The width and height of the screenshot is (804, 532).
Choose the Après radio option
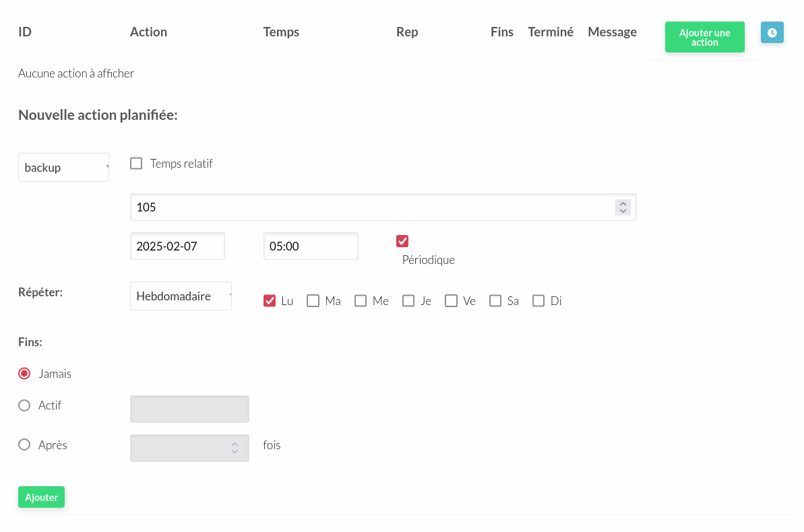pos(24,444)
